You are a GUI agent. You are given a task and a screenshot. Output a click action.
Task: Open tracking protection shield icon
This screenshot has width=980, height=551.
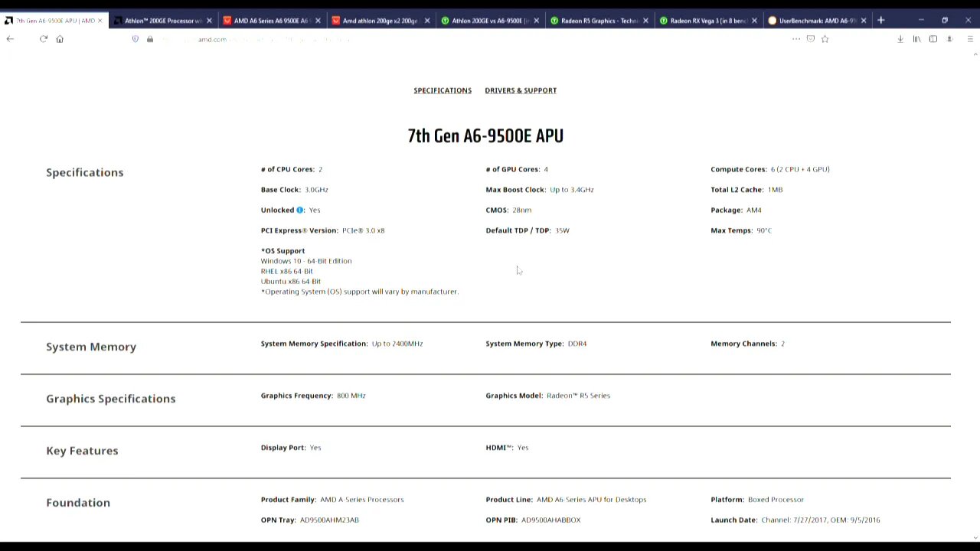(x=136, y=39)
